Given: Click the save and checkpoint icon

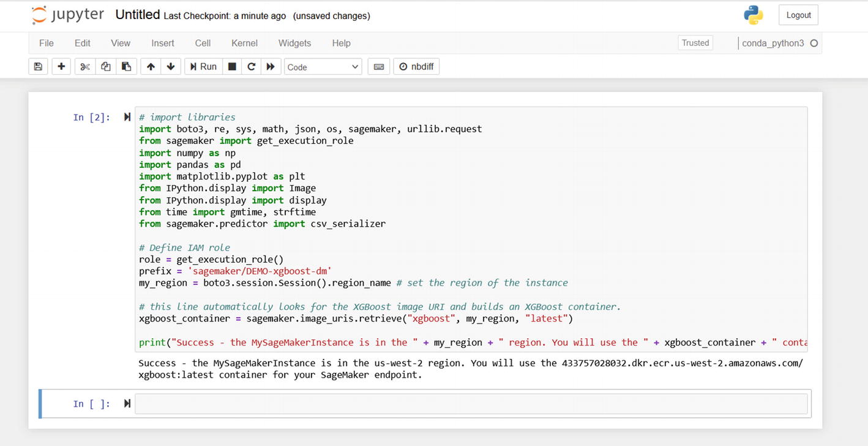Looking at the screenshot, I should (38, 67).
